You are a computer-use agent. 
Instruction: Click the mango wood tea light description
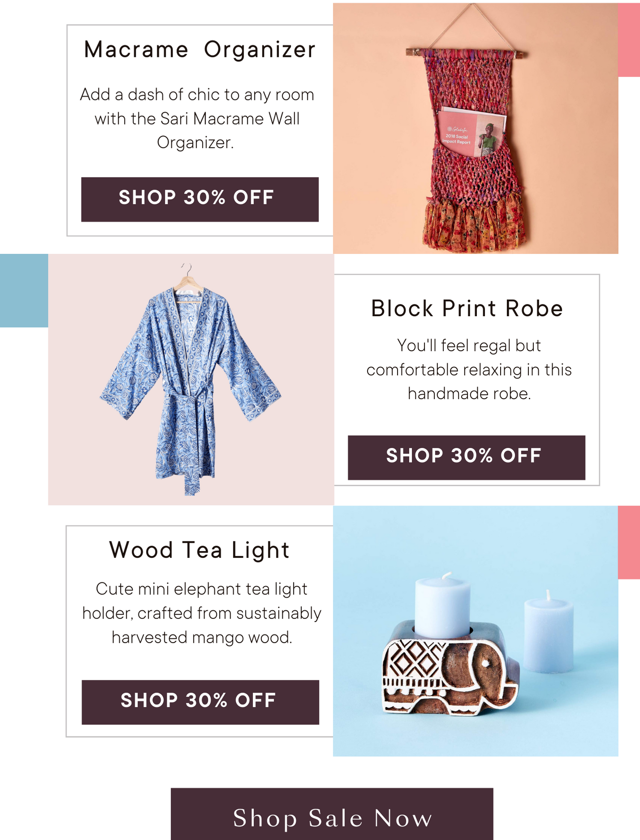tap(202, 613)
